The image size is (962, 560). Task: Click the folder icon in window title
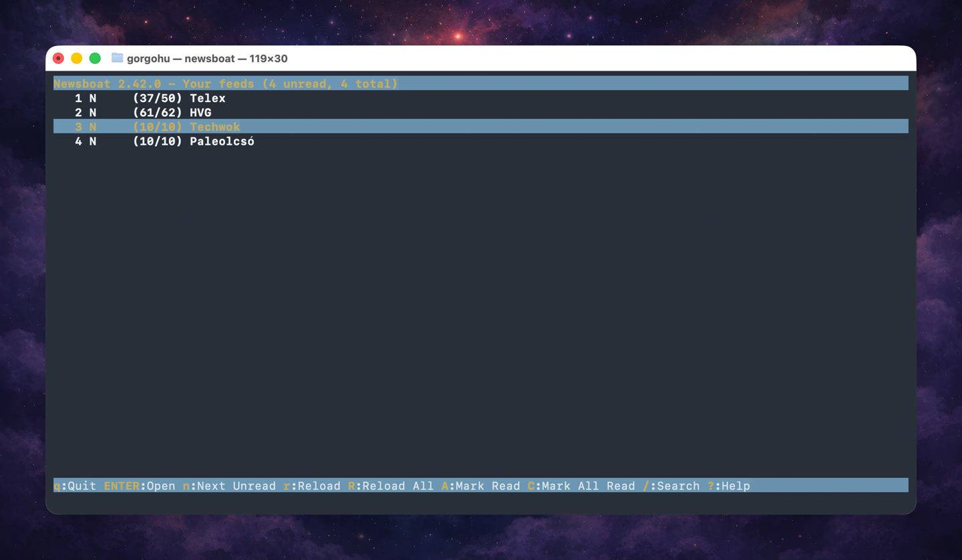117,58
